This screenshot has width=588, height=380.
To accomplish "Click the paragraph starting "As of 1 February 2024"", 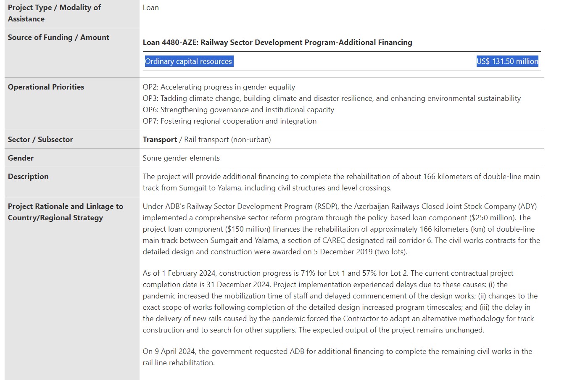I will [340, 301].
